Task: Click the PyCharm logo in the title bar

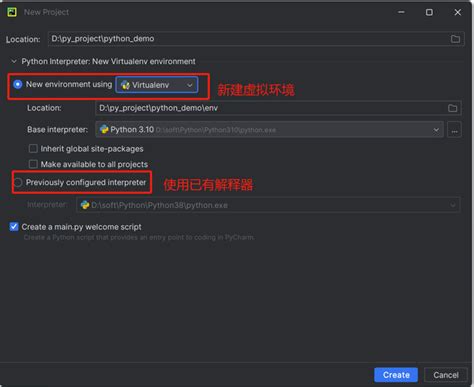Action: click(12, 12)
